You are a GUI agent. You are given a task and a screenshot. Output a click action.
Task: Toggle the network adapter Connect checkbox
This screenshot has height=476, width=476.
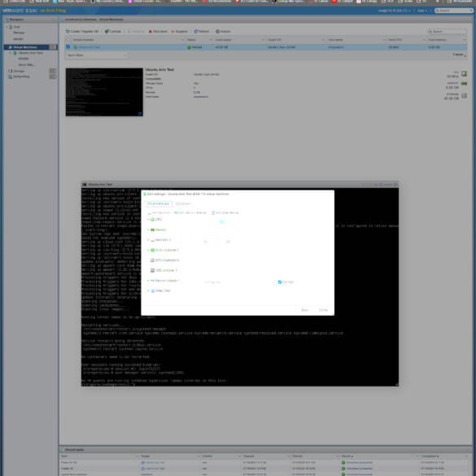pos(280,282)
